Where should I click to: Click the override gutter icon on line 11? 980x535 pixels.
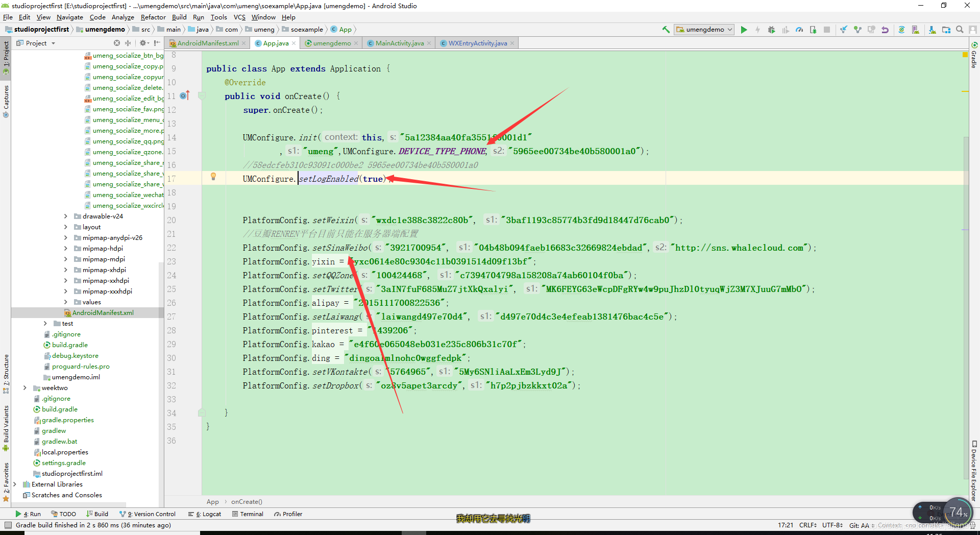tap(185, 95)
